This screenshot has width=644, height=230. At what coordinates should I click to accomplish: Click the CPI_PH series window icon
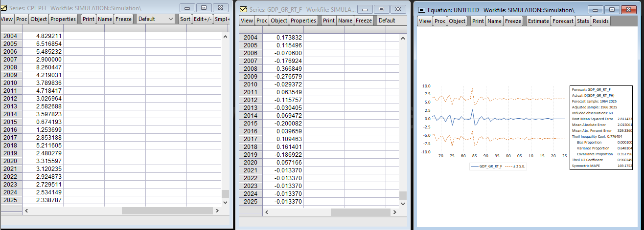pyautogui.click(x=4, y=8)
